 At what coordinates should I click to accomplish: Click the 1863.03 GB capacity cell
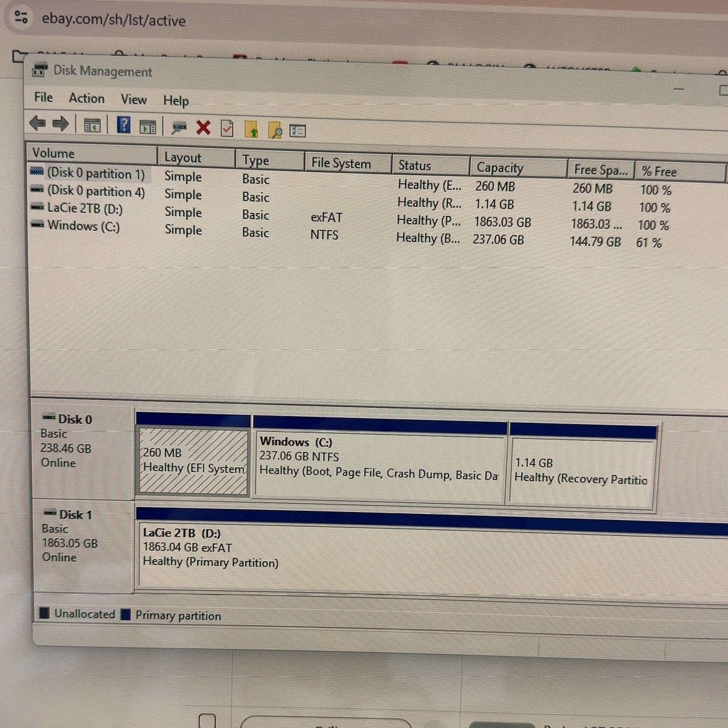pos(502,222)
